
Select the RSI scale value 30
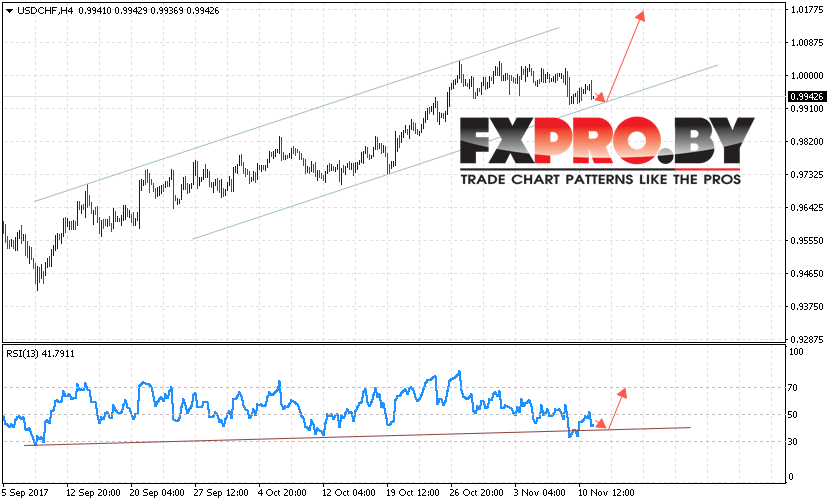tap(793, 442)
